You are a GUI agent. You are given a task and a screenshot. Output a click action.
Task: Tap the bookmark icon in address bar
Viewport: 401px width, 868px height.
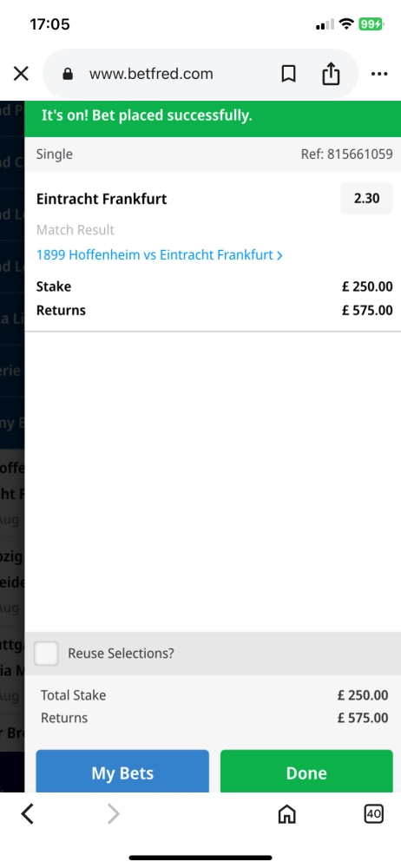click(x=288, y=74)
